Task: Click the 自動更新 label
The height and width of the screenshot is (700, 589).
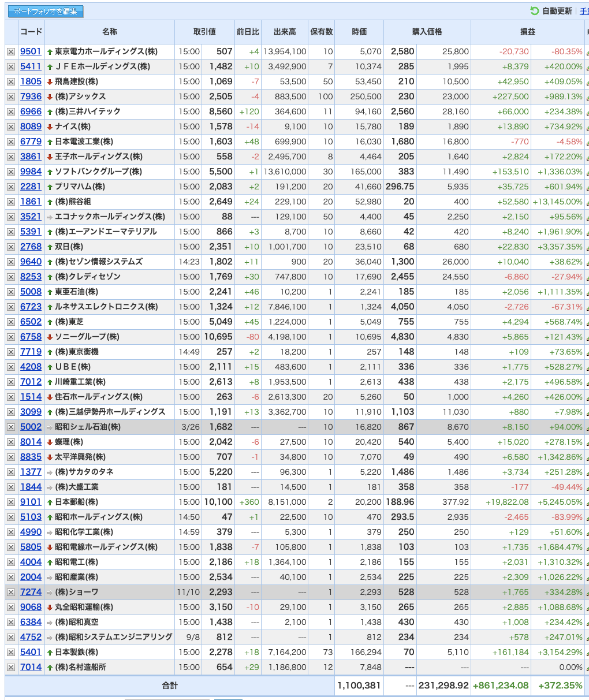Action: point(557,11)
